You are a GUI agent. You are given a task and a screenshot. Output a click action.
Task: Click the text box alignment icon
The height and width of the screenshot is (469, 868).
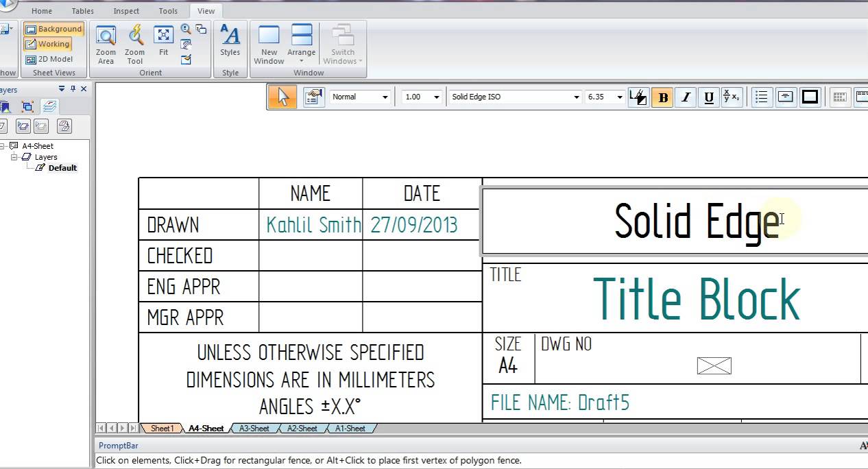[786, 97]
